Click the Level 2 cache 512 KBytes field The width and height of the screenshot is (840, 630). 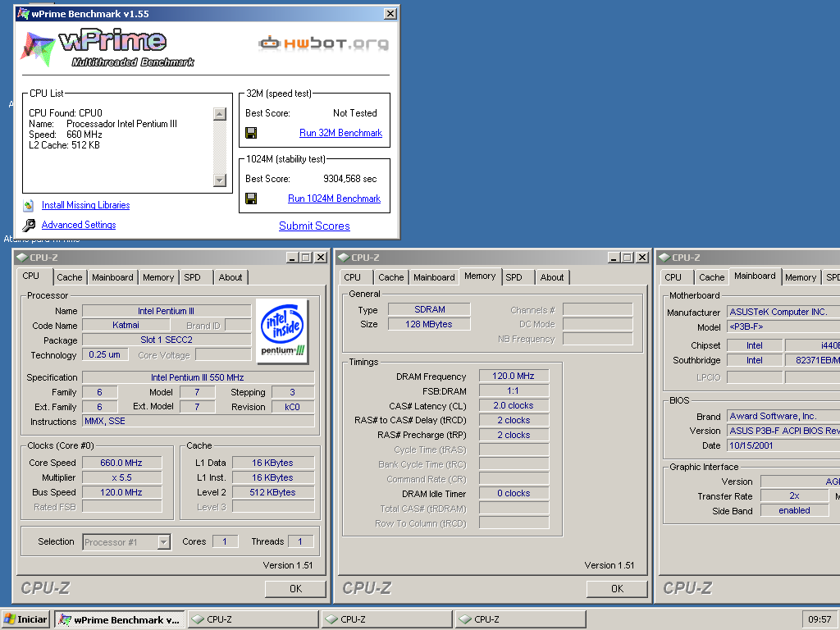coord(272,492)
